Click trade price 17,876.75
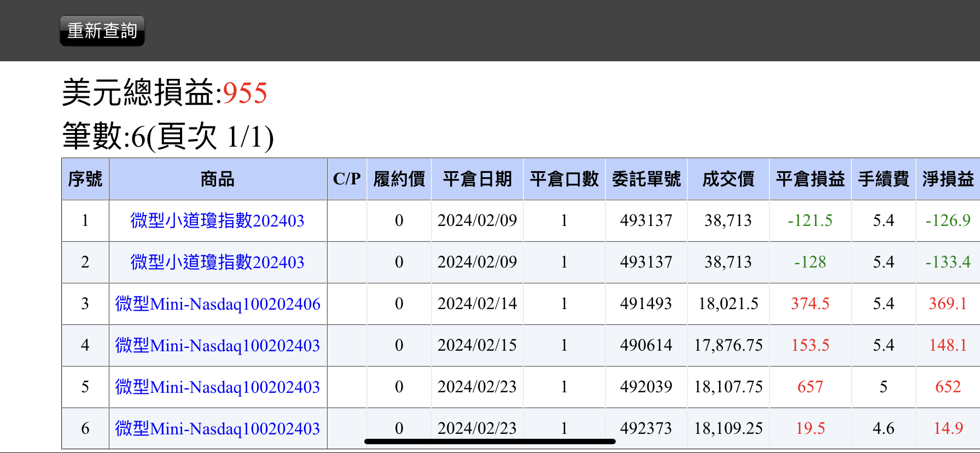980x453 pixels. [x=728, y=345]
